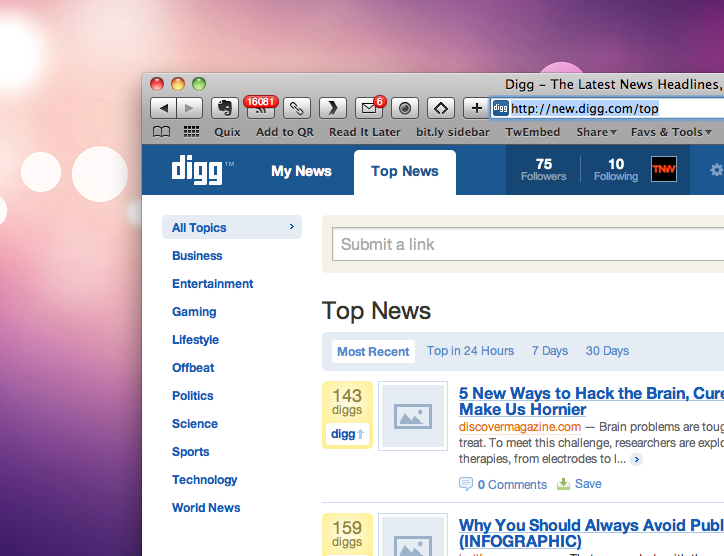724x556 pixels.
Task: Open the Lifestyle topic
Action: [195, 340]
